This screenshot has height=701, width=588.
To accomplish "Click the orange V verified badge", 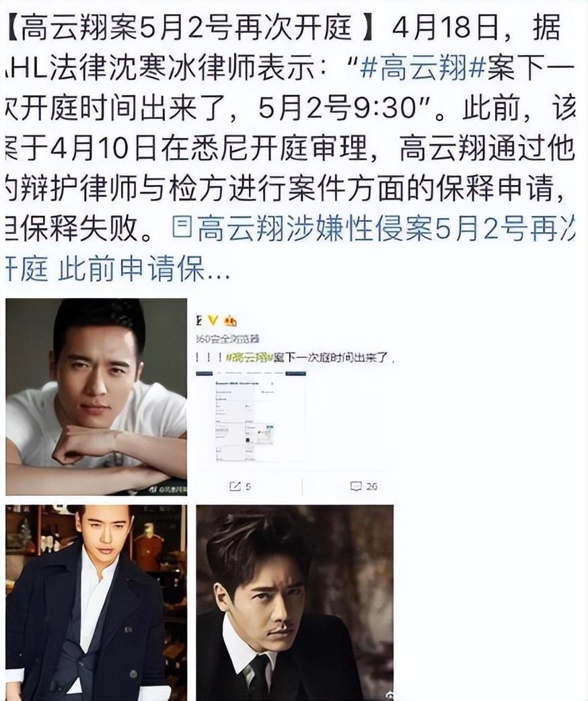I will [x=213, y=320].
